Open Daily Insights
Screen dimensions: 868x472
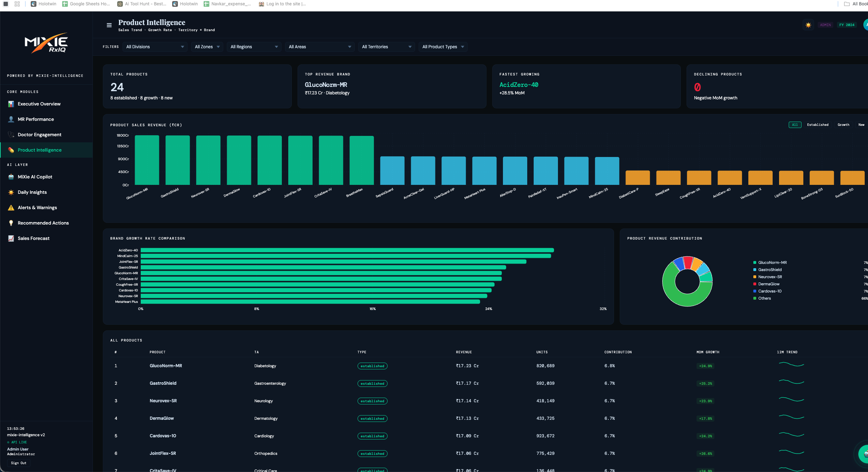click(x=32, y=192)
